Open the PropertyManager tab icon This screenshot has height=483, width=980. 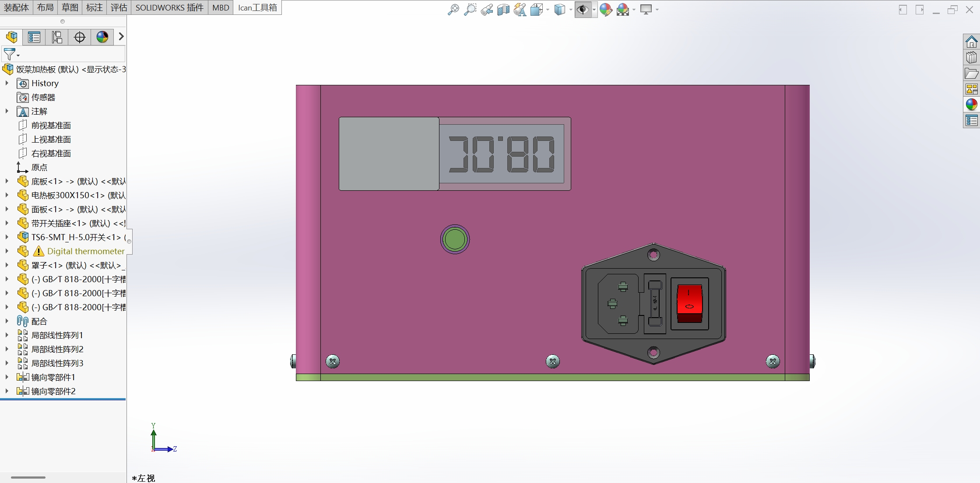(34, 37)
